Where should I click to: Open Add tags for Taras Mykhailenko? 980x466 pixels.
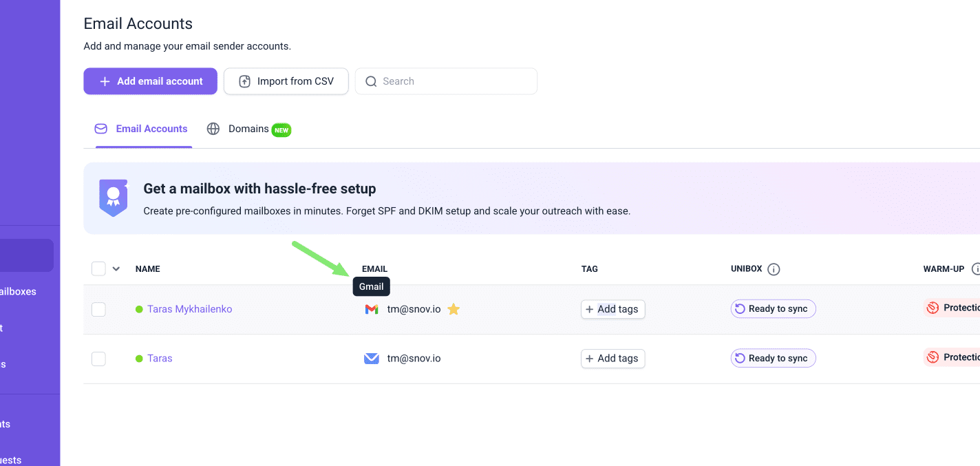click(x=612, y=309)
